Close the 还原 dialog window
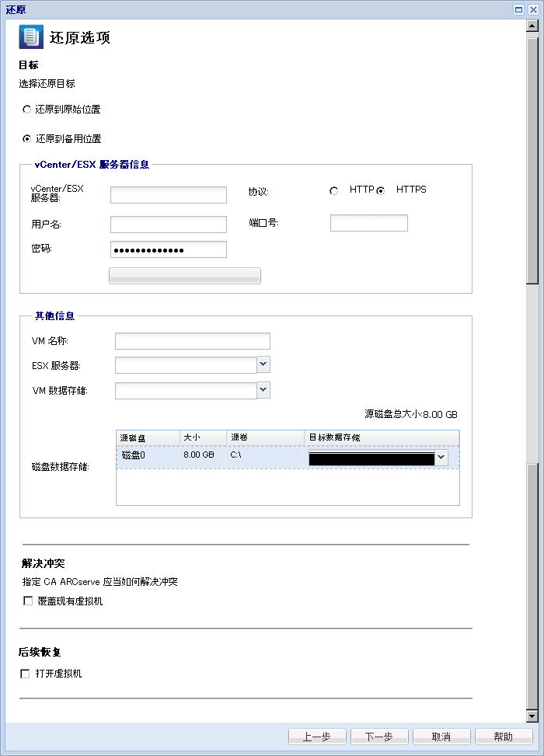Screen dimensions: 544x756 533,9
